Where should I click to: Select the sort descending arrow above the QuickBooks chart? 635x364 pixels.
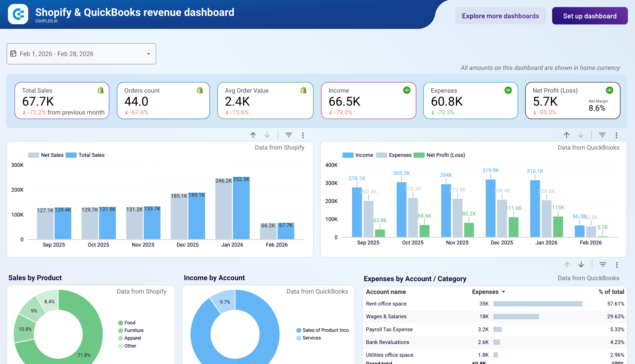click(x=580, y=135)
